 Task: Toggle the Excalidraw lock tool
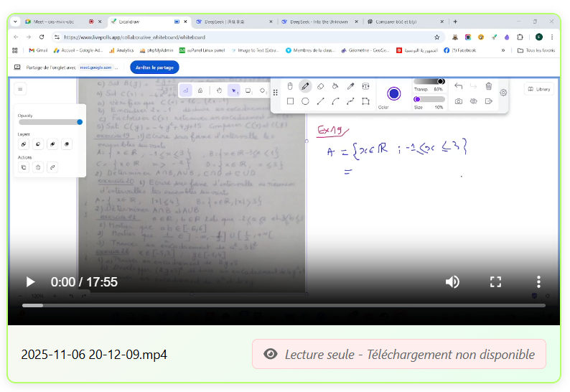[200, 90]
